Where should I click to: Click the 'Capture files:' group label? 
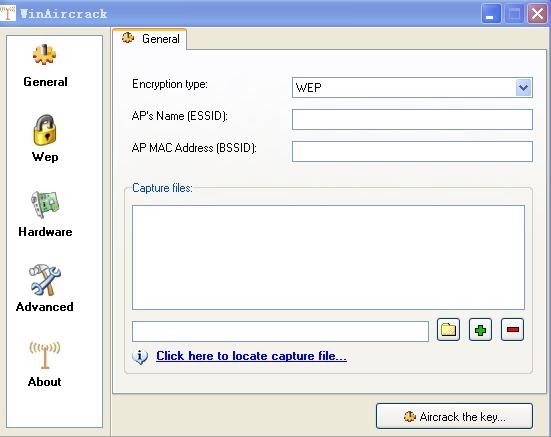[162, 188]
